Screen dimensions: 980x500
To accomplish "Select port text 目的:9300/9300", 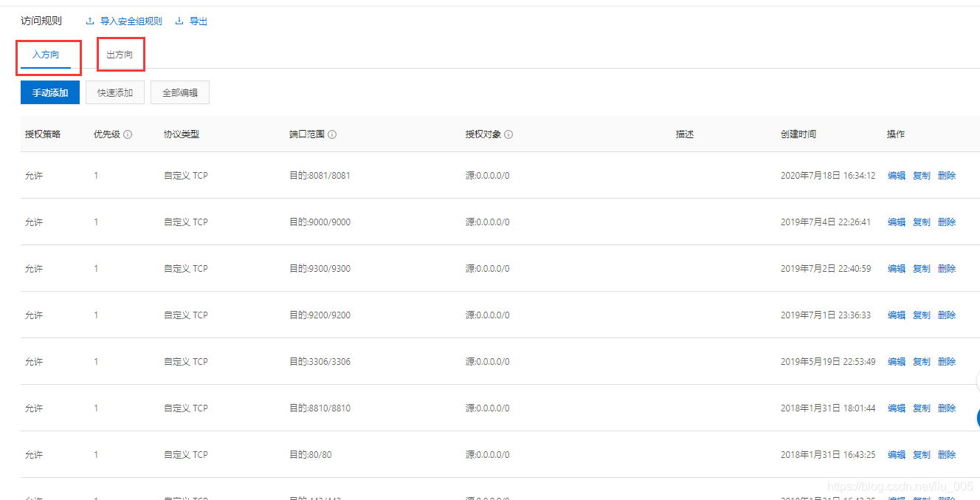I will click(x=320, y=269).
